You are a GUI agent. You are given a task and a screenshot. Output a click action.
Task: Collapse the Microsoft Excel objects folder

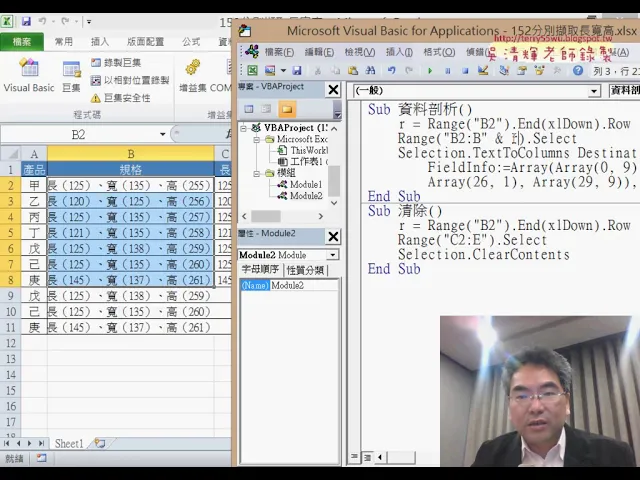point(256,140)
